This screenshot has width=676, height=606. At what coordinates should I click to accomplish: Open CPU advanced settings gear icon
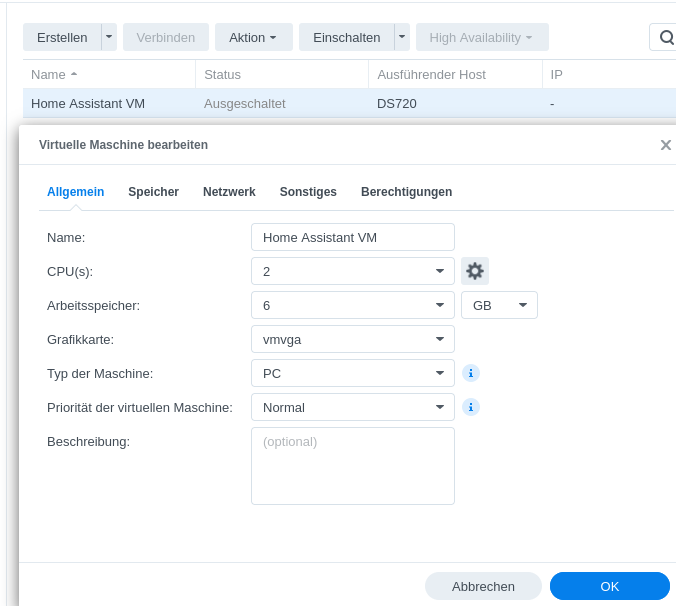click(x=475, y=271)
